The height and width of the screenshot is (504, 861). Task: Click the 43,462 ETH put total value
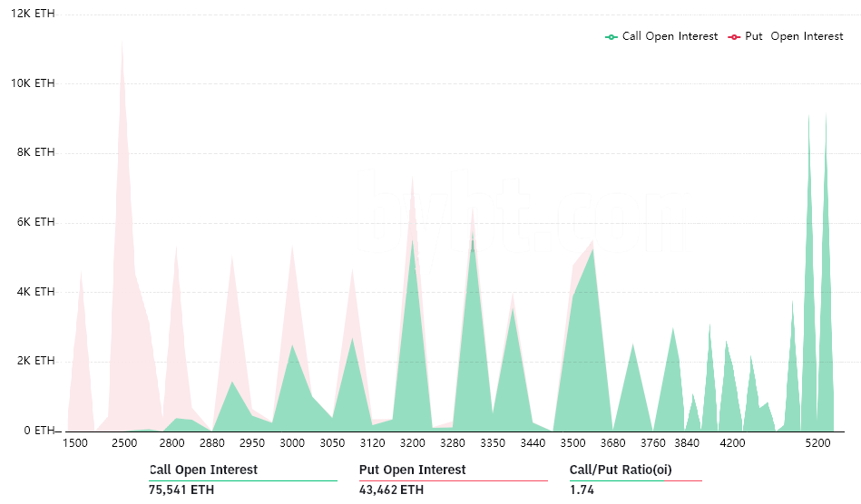(392, 489)
